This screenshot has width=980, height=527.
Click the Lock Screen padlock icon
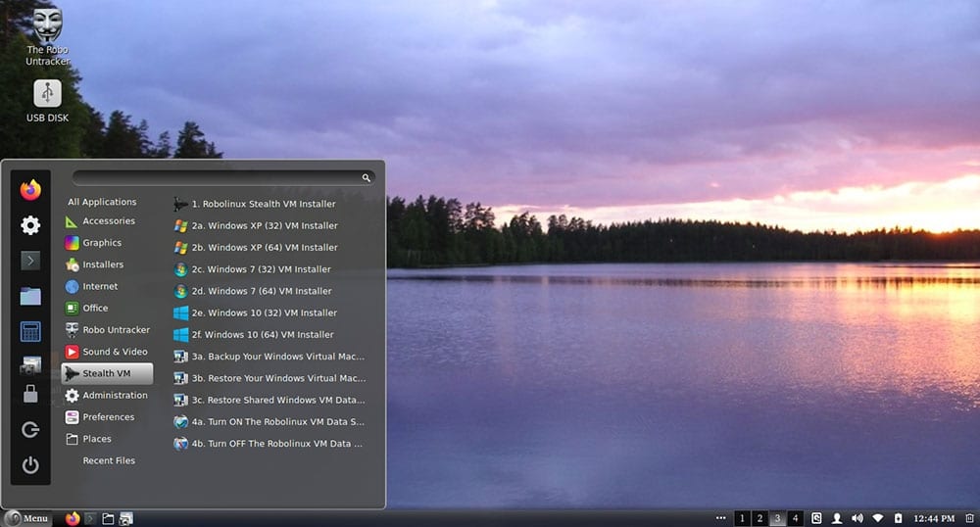click(x=30, y=394)
